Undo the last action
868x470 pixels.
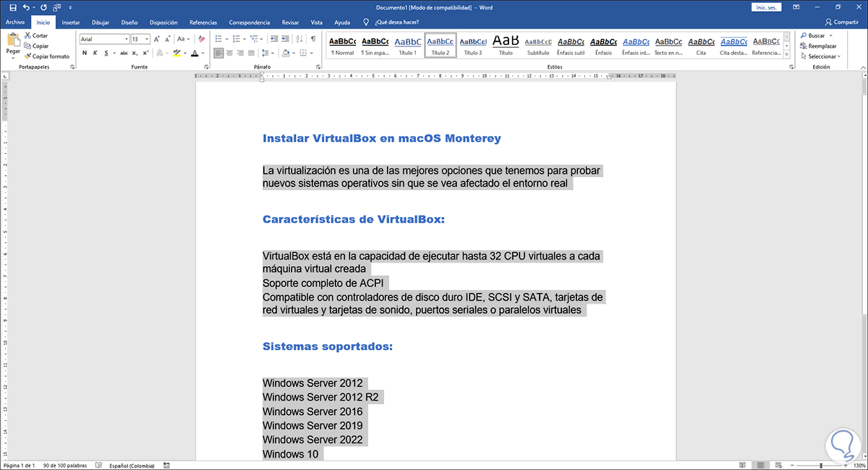coord(27,7)
